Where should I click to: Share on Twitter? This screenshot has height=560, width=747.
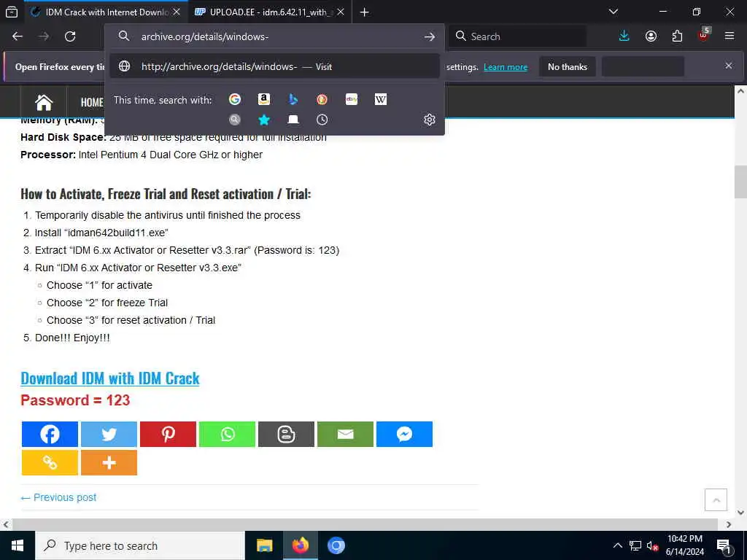click(109, 434)
